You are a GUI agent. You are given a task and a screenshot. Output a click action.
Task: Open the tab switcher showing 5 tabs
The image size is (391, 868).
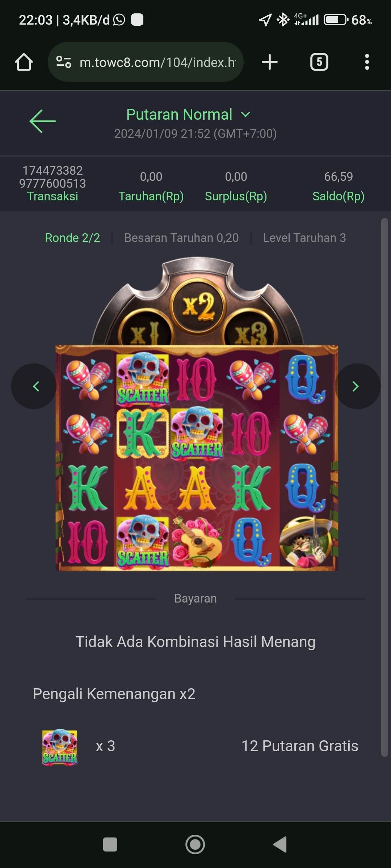pos(319,62)
